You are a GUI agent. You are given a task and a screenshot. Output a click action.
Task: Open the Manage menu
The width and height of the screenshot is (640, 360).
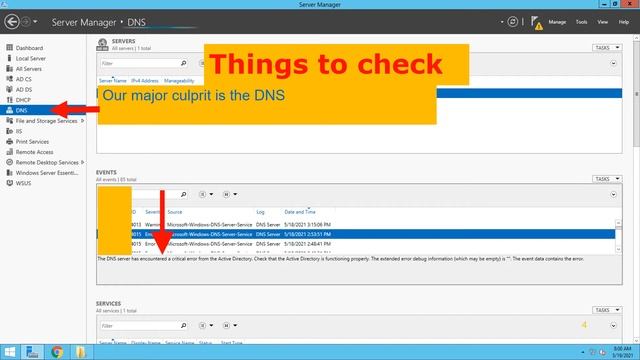(557, 22)
